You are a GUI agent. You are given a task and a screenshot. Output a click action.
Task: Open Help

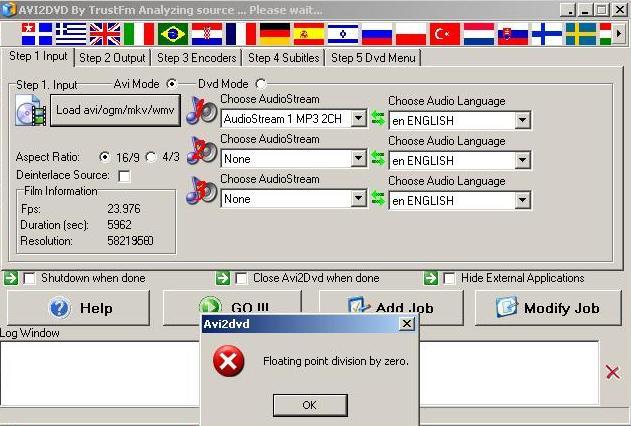point(78,308)
